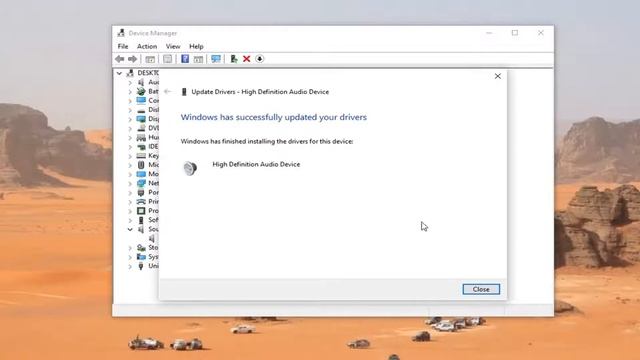640x360 pixels.
Task: Click the Device Manager title bar icon
Action: (121, 33)
